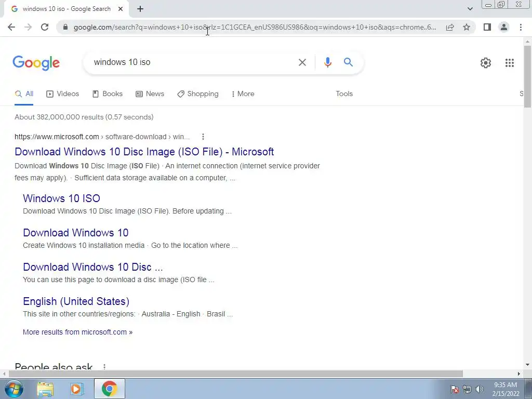Click the vertical scrollbar down arrow
532x399 pixels.
tap(528, 365)
